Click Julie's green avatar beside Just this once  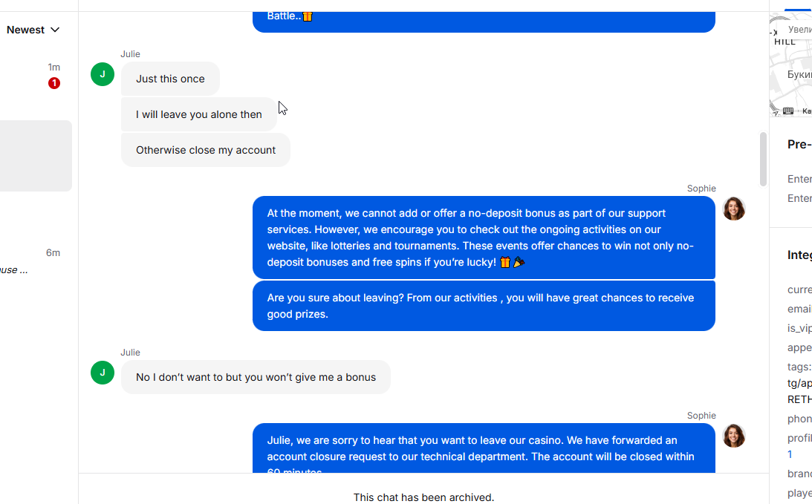coord(103,74)
